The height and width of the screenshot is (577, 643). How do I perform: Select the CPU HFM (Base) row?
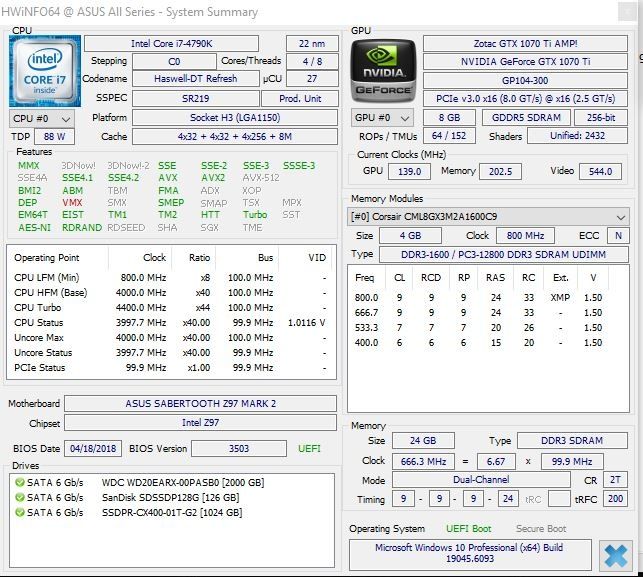pos(171,293)
